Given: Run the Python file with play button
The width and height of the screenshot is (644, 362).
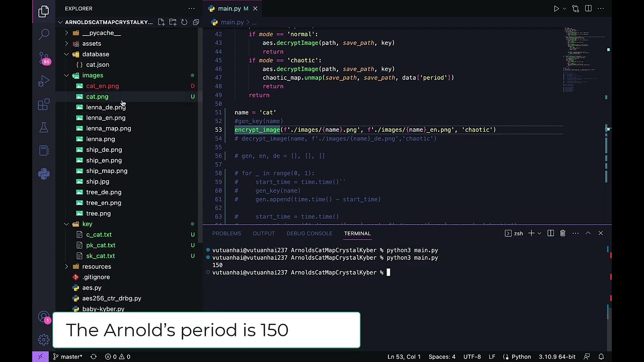Looking at the screenshot, I should [x=556, y=9].
